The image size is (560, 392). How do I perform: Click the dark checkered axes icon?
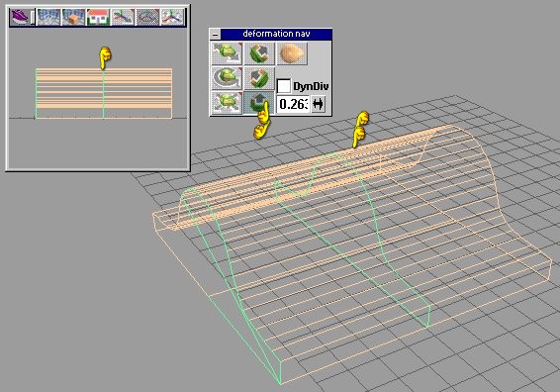click(x=147, y=17)
